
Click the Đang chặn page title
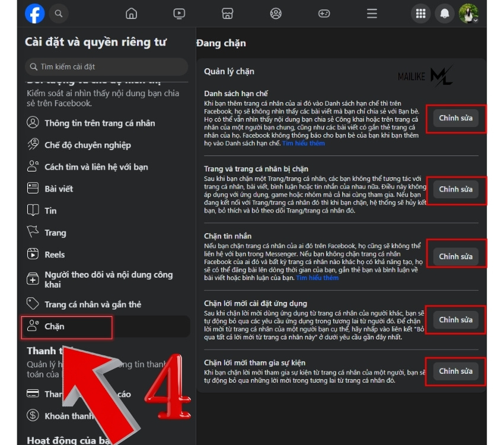pos(221,43)
